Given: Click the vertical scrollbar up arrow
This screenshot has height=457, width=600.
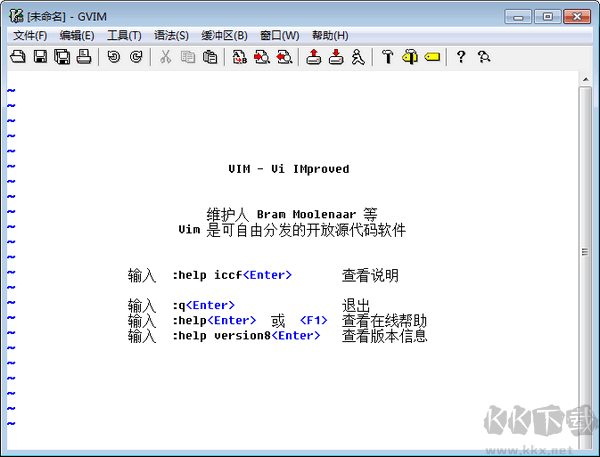Looking at the screenshot, I should (585, 79).
